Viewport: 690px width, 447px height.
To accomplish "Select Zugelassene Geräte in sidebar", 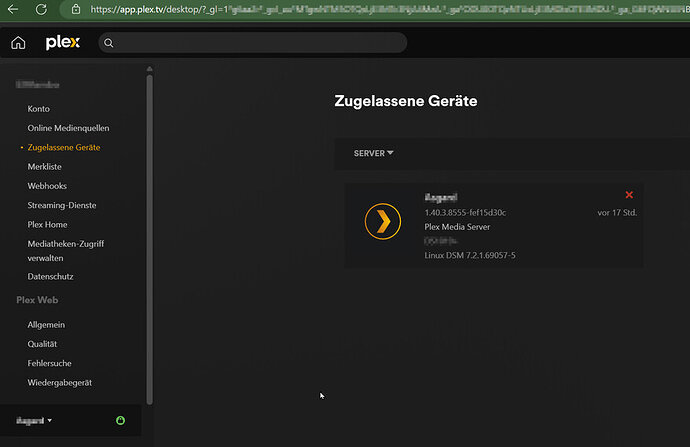I will [64, 147].
